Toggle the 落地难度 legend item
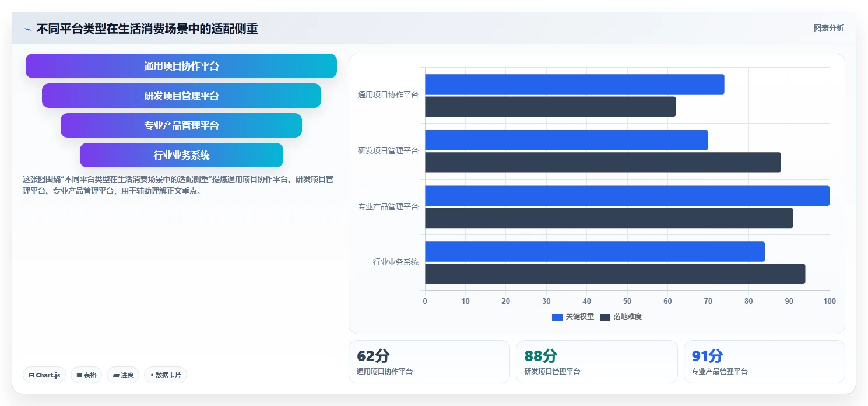The width and height of the screenshot is (868, 406). tap(621, 317)
